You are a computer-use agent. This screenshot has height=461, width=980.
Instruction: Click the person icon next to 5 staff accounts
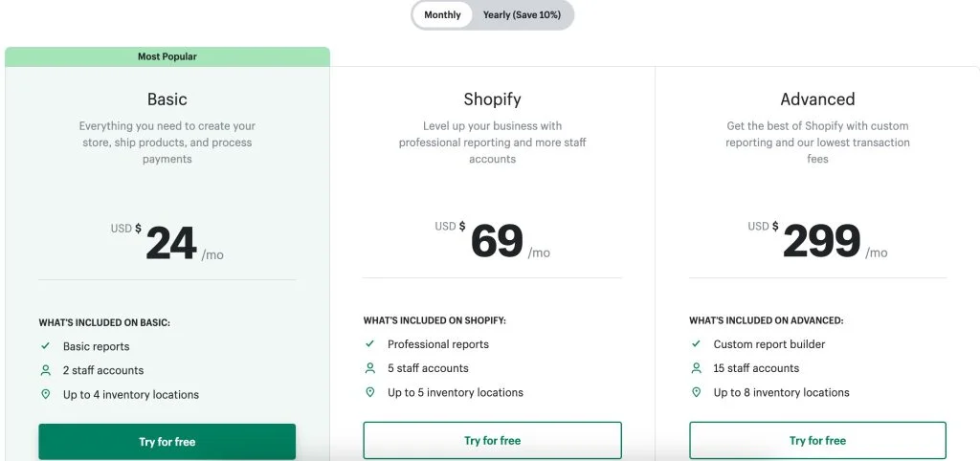[x=369, y=368]
